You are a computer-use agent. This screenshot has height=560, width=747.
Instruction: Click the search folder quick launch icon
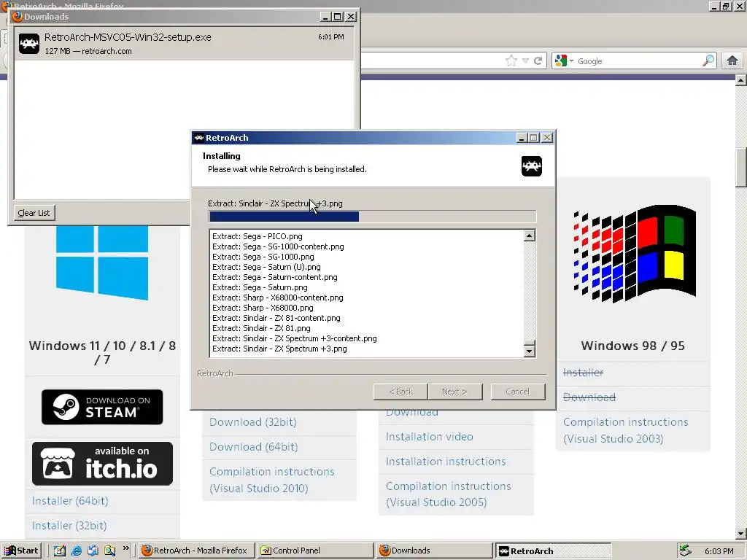click(109, 551)
